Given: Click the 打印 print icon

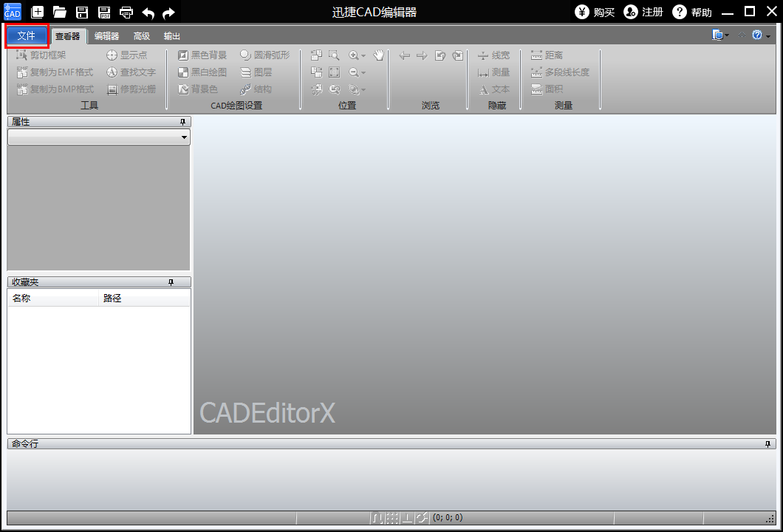Looking at the screenshot, I should point(126,12).
